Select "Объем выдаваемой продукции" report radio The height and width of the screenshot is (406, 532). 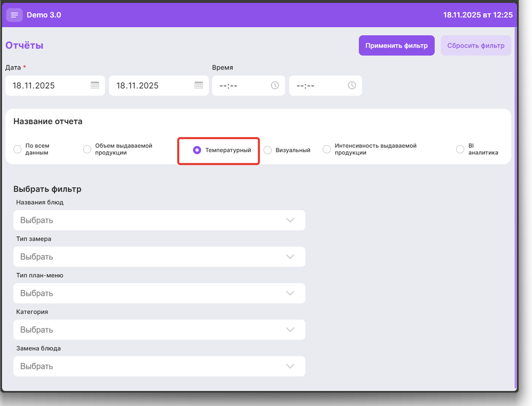click(x=87, y=149)
